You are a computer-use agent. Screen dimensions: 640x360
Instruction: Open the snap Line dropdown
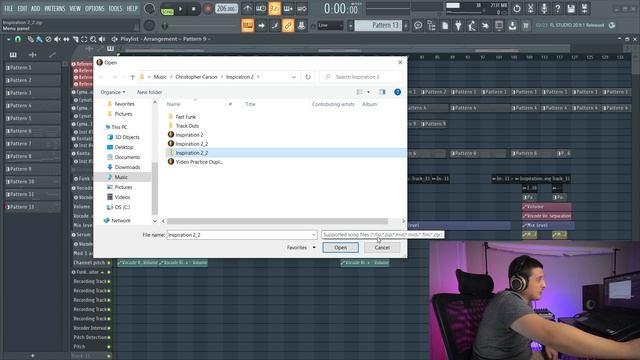331,25
